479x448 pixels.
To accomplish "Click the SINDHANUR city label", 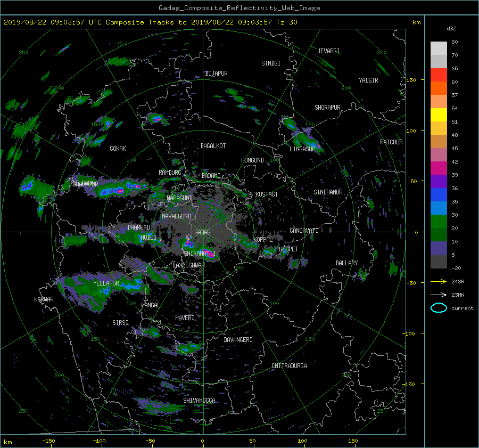I will [328, 192].
